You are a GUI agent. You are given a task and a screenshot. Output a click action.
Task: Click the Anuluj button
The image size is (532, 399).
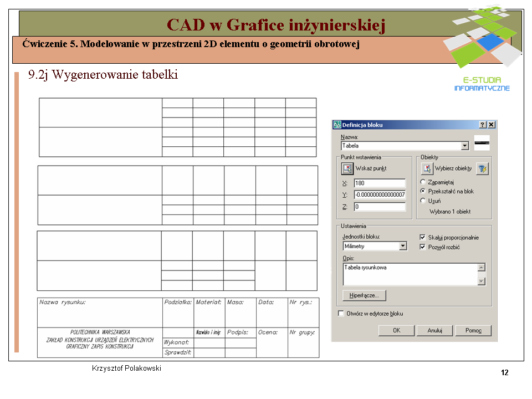tap(435, 330)
